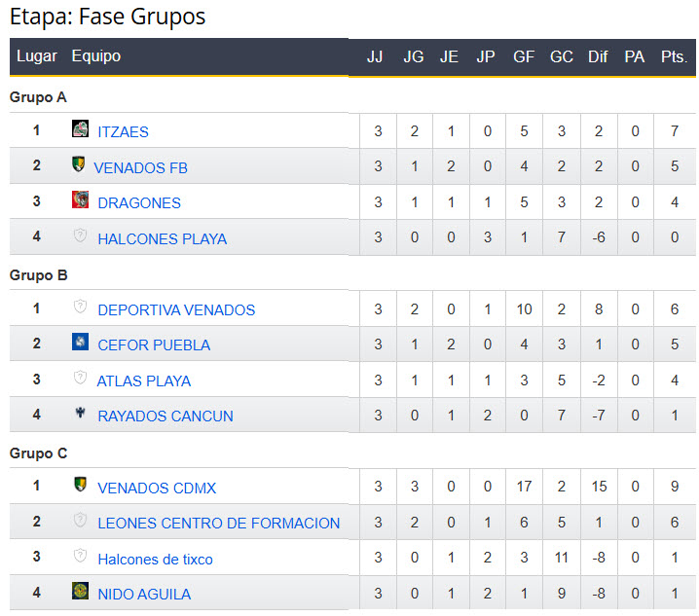Click the Pts. column header

674,56
